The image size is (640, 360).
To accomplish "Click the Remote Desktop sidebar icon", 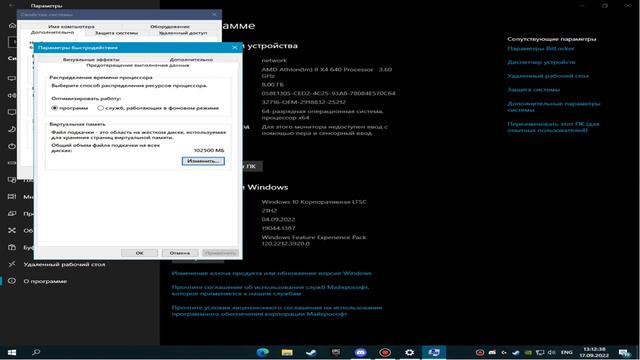I will click(x=12, y=264).
